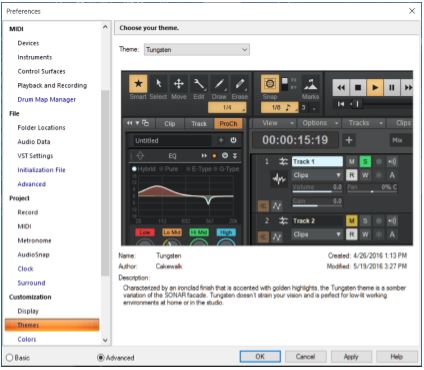Toggle Track 1 Solo button in preview
The image size is (424, 370).
point(365,162)
